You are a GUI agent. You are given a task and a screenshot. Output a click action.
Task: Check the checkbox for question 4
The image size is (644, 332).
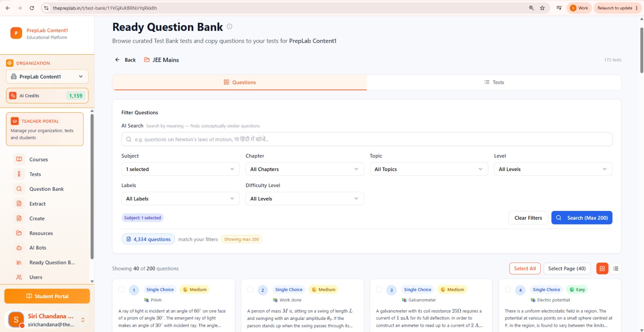[508, 289]
